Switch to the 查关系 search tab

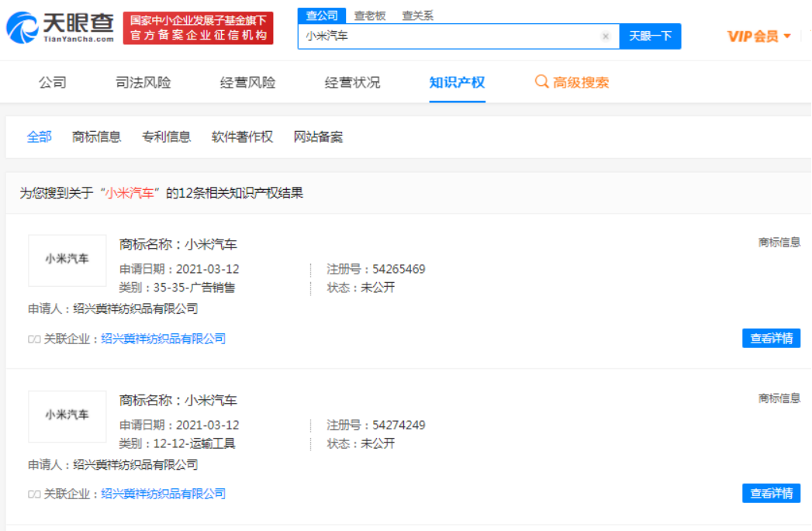(416, 15)
